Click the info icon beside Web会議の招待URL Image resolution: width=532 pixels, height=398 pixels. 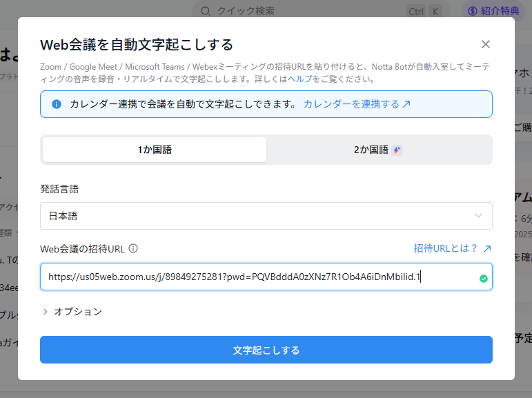click(133, 248)
